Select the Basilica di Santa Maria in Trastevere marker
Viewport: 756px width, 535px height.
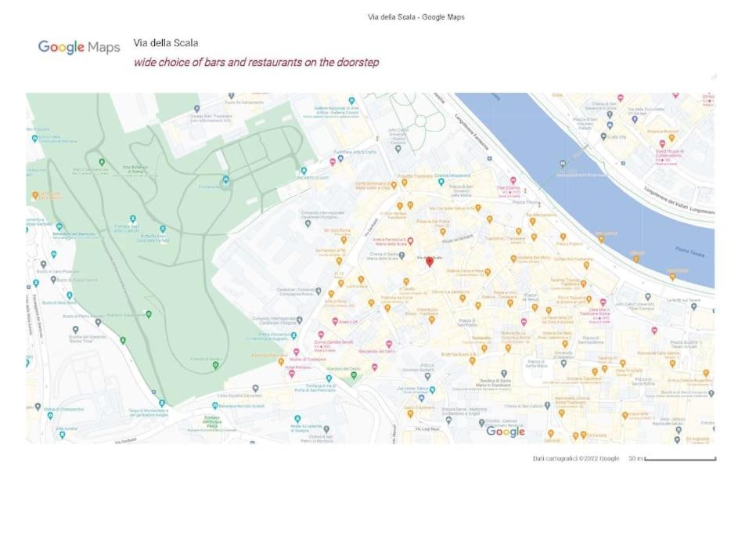(503, 374)
